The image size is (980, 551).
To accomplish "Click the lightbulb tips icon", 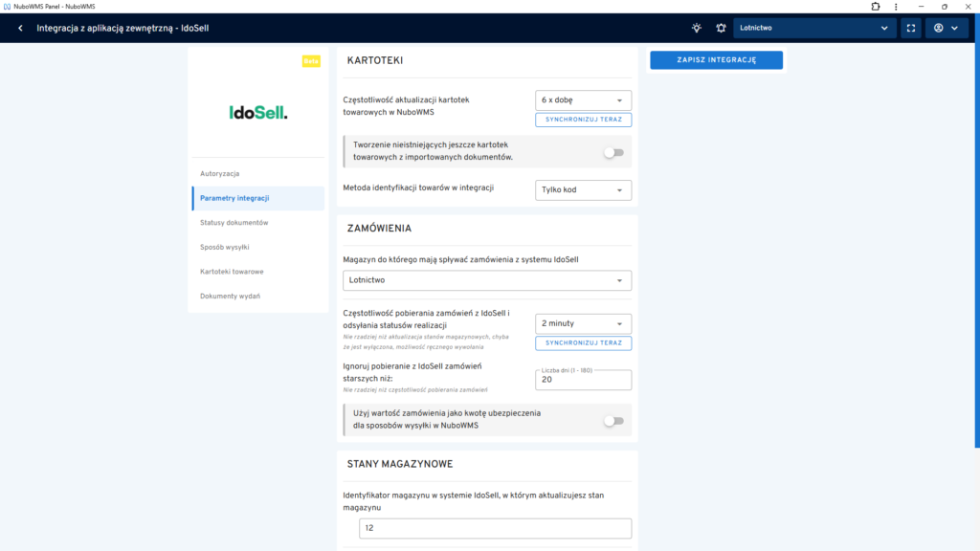I will tap(697, 28).
